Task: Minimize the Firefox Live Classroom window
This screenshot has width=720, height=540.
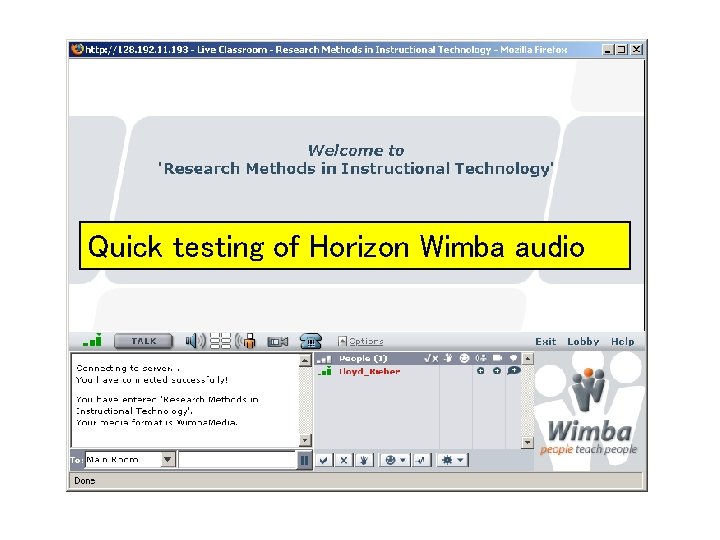Action: click(608, 49)
